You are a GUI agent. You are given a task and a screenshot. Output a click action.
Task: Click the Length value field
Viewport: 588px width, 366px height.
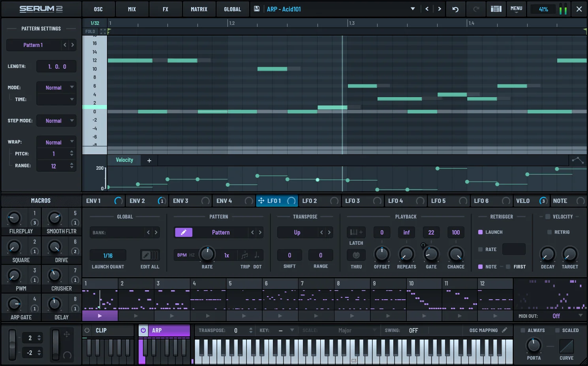tap(56, 66)
